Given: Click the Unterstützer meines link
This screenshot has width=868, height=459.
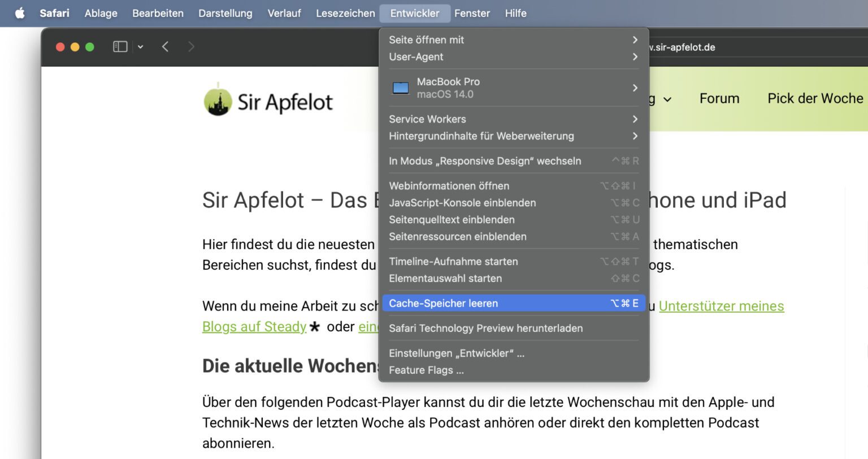Looking at the screenshot, I should (x=721, y=306).
